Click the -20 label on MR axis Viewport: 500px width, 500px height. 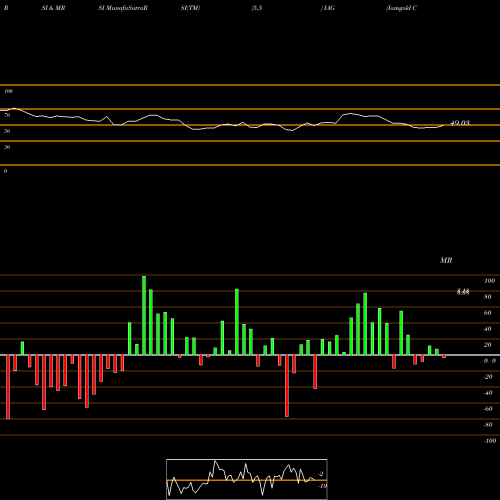[x=488, y=377]
